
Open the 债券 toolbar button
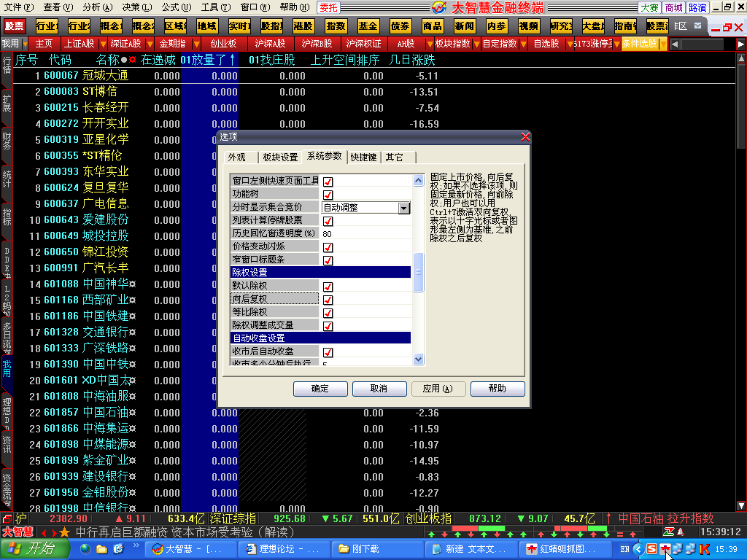[x=400, y=26]
